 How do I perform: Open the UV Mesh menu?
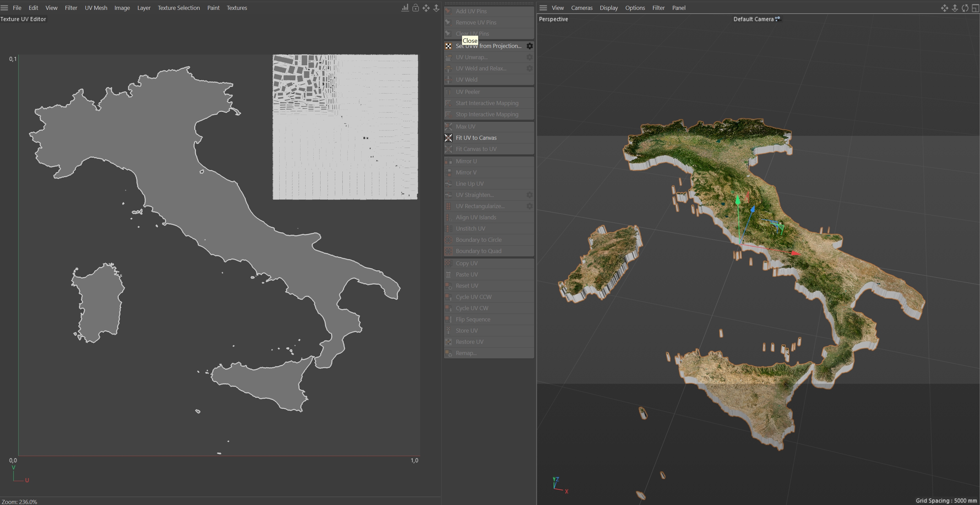96,7
